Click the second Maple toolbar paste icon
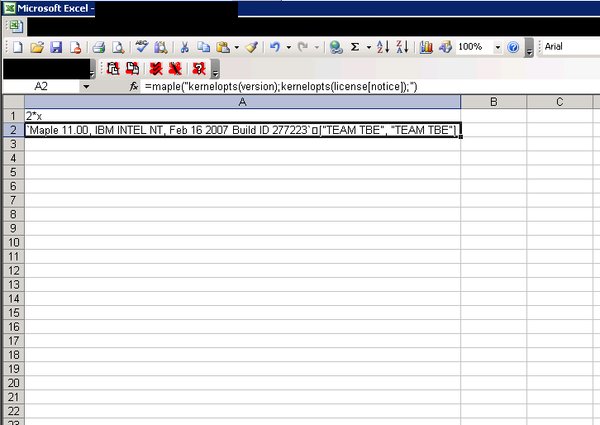 pos(132,69)
